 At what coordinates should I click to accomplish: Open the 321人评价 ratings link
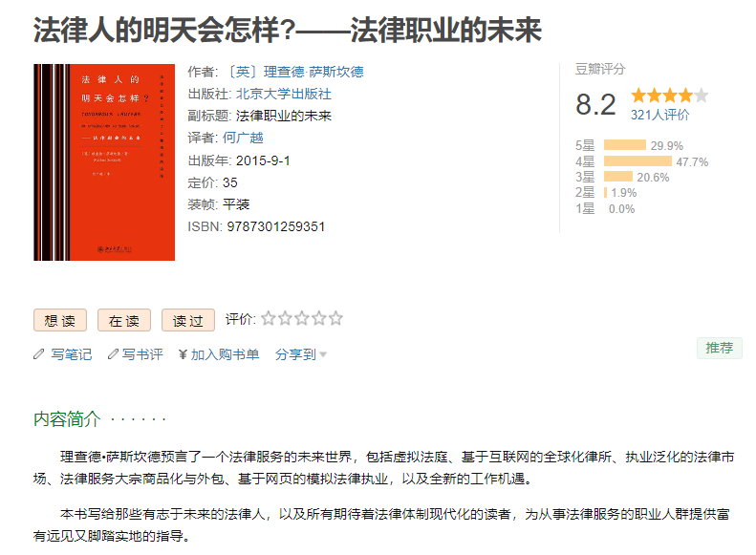coord(660,115)
